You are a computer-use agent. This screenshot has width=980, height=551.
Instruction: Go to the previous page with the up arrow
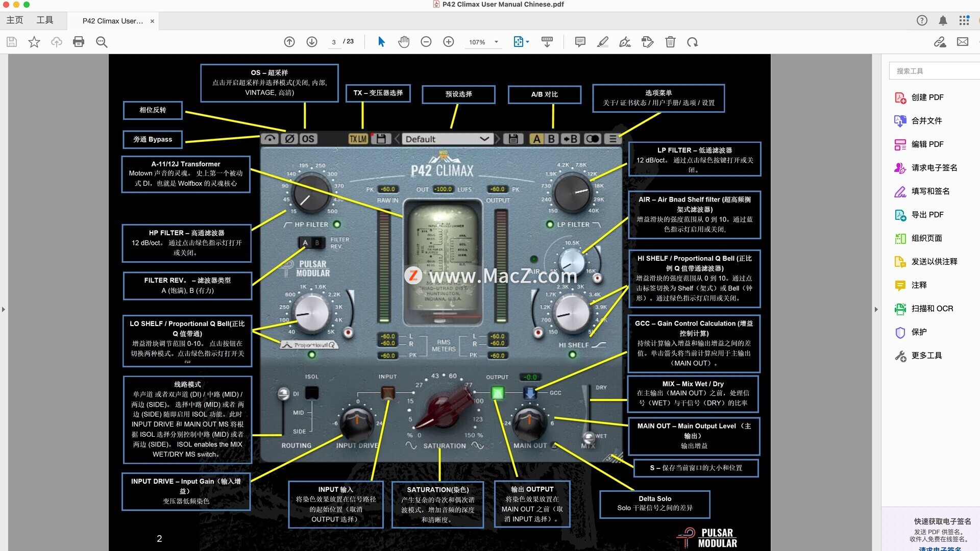[289, 42]
